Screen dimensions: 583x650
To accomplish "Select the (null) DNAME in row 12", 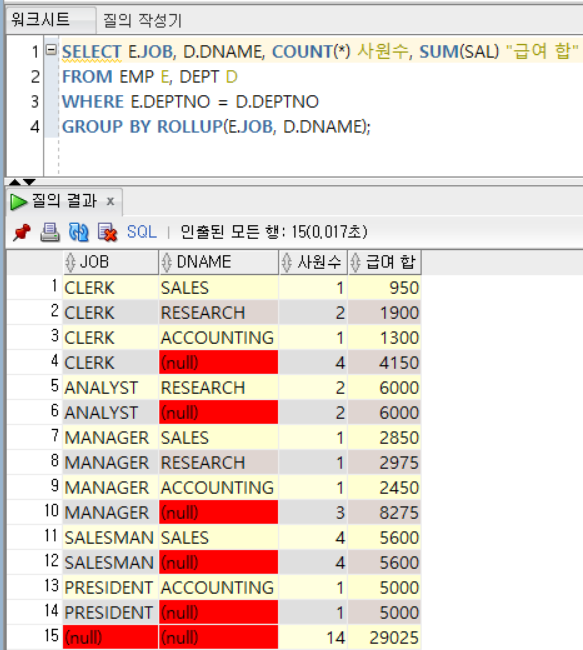I will 219,563.
